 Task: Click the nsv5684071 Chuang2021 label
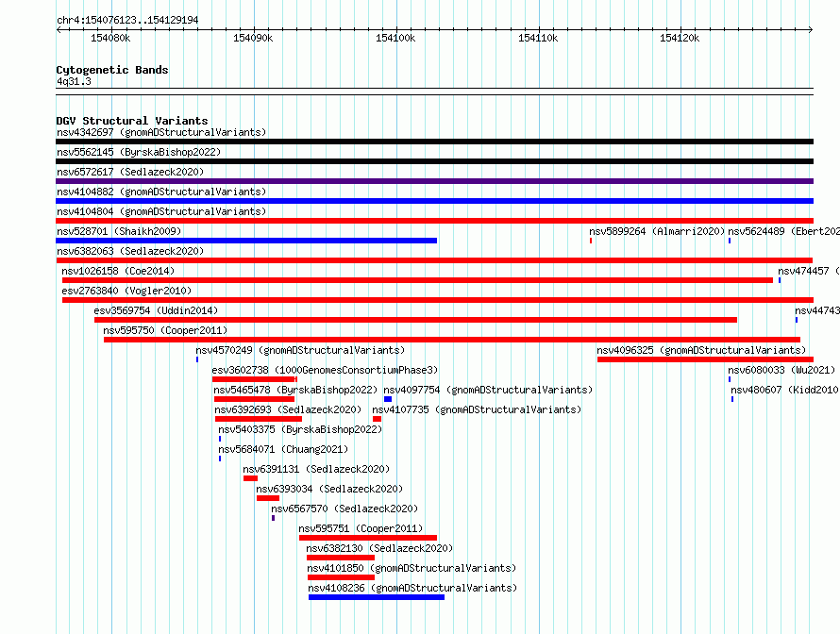(x=283, y=449)
